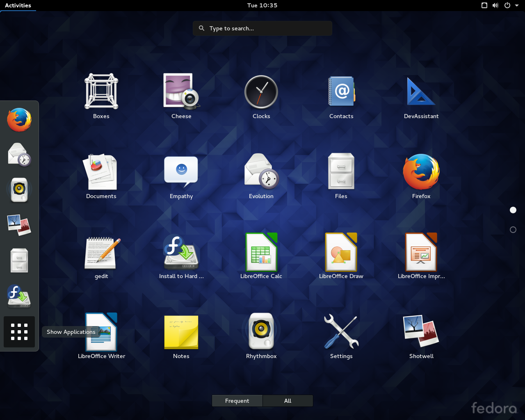Click the Rhythmbox speaker icon in the dash
Viewport: 525px width, 420px height.
19,190
